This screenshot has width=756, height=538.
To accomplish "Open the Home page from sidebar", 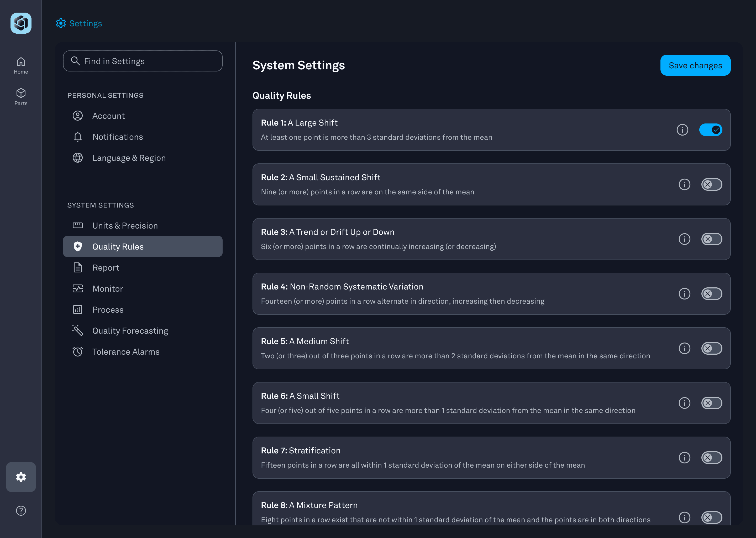I will point(21,65).
